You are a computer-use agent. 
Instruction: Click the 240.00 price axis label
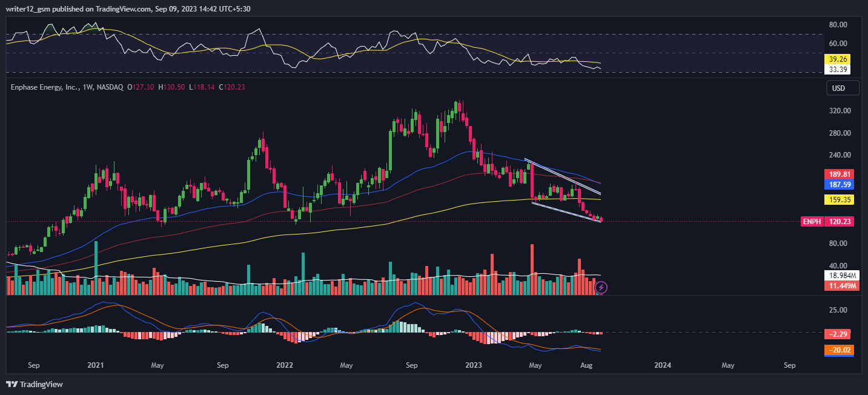tap(840, 155)
